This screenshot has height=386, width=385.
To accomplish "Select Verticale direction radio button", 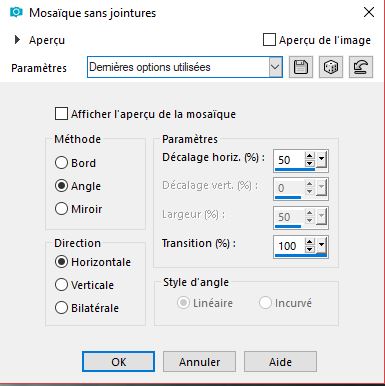I will coord(61,285).
